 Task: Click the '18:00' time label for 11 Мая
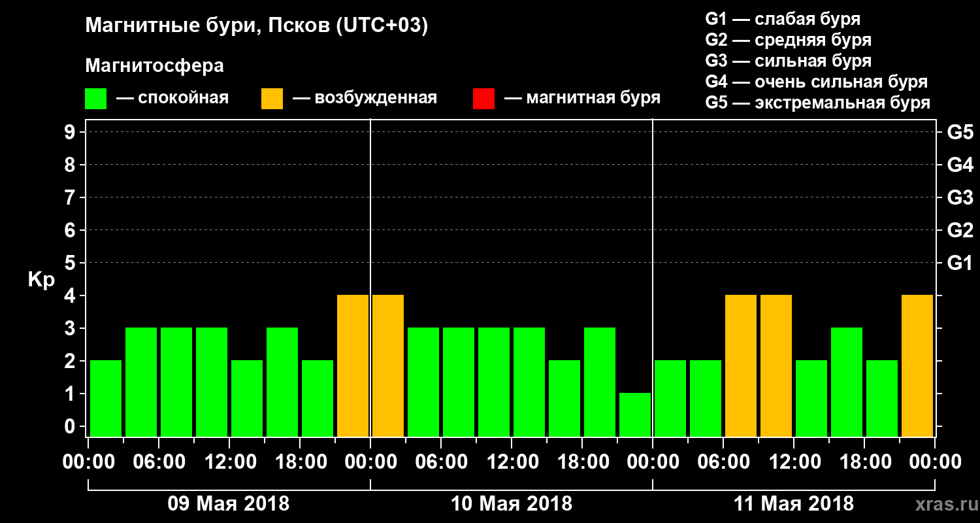pyautogui.click(x=865, y=462)
